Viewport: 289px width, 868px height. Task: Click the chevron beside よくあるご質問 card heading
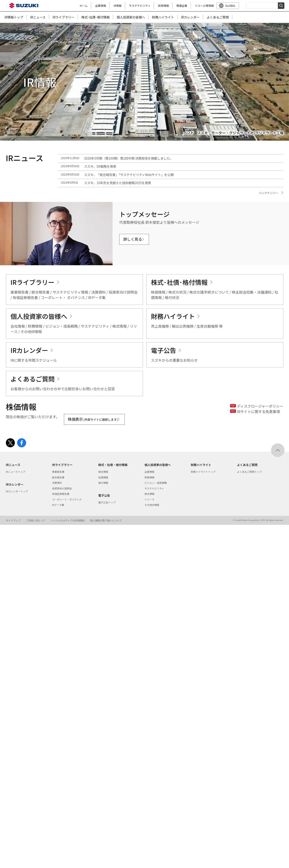point(58,379)
